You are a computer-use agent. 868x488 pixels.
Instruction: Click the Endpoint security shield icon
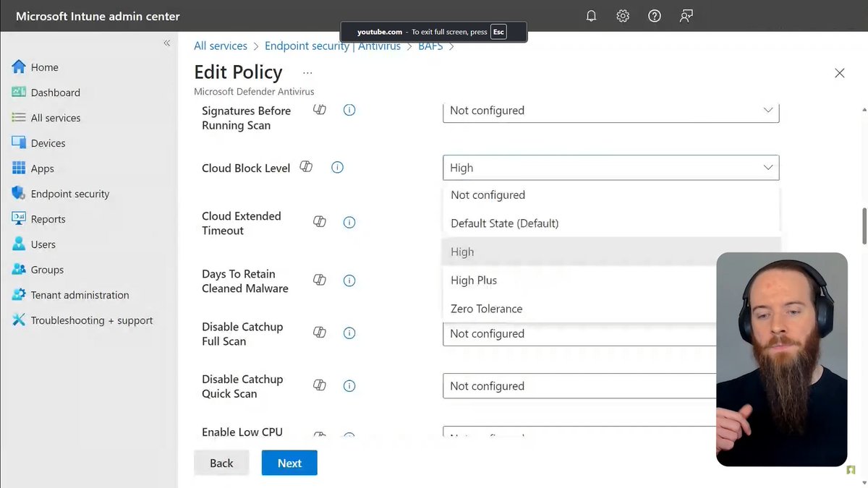point(19,194)
